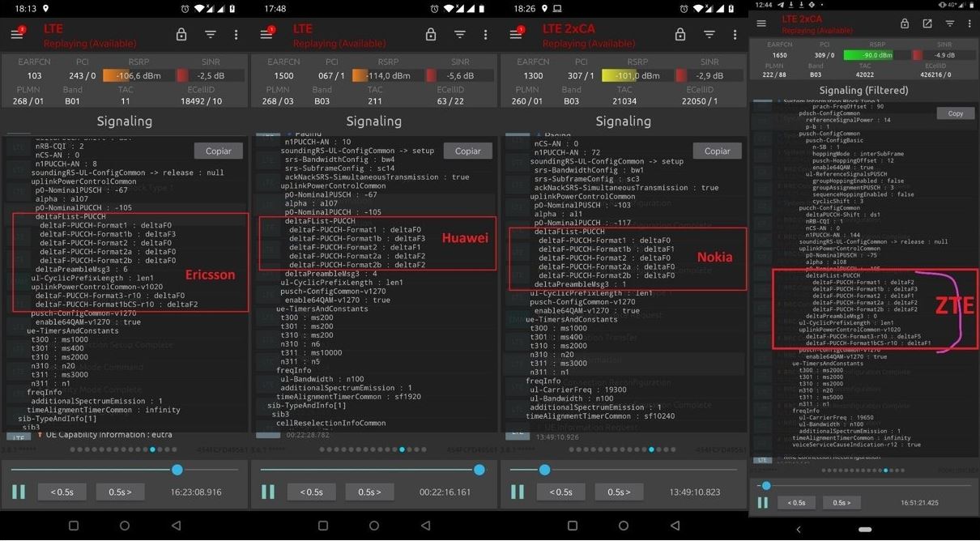Tap Android back triangle in the 18:13 screen
This screenshot has height=541, width=980.
[x=176, y=526]
